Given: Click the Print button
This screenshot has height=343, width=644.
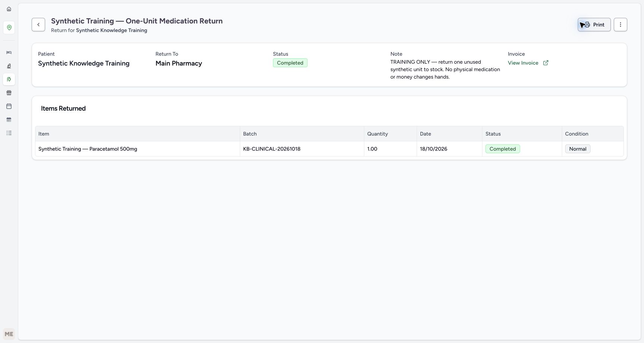Looking at the screenshot, I should click(594, 25).
